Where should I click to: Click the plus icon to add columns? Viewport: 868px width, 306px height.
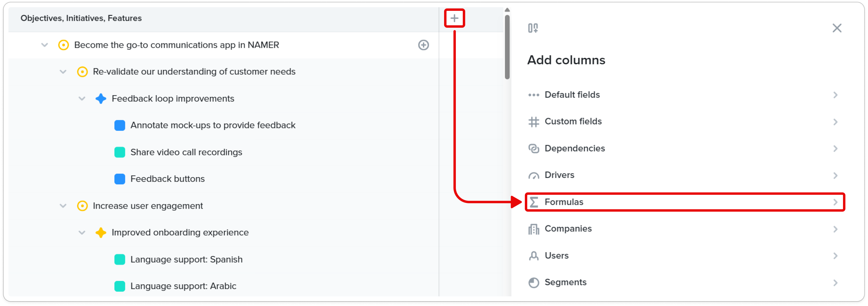454,18
